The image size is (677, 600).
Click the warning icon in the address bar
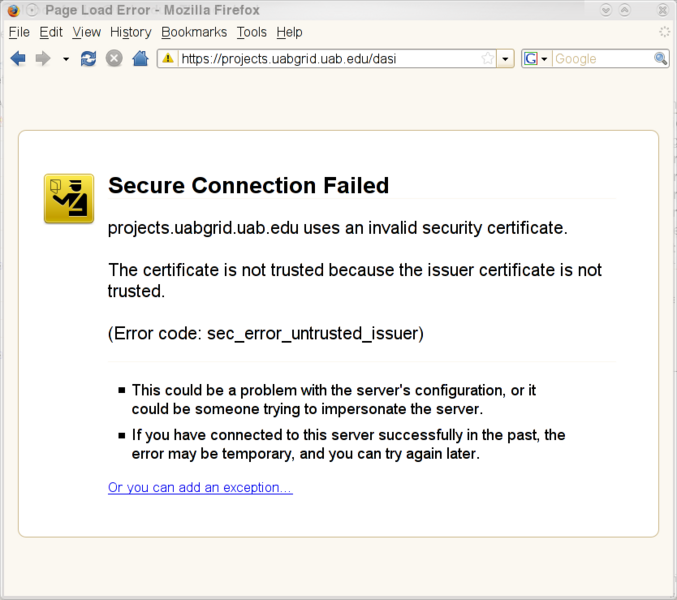coord(168,59)
